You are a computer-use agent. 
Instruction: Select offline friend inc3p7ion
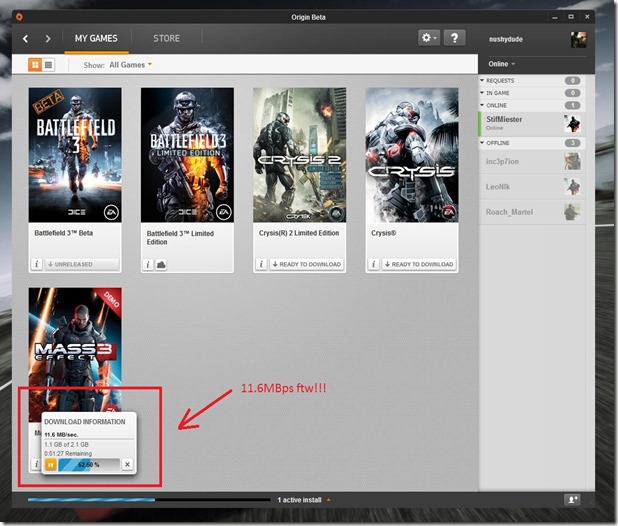point(530,162)
